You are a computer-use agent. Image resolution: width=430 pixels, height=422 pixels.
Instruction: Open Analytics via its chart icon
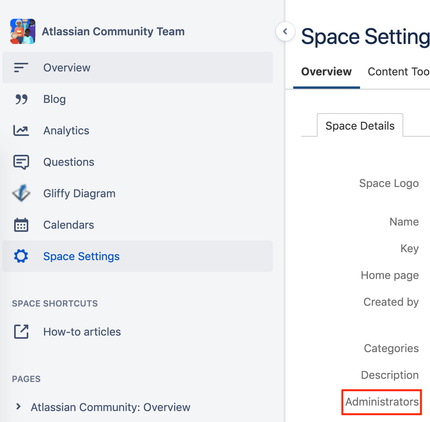[x=21, y=130]
